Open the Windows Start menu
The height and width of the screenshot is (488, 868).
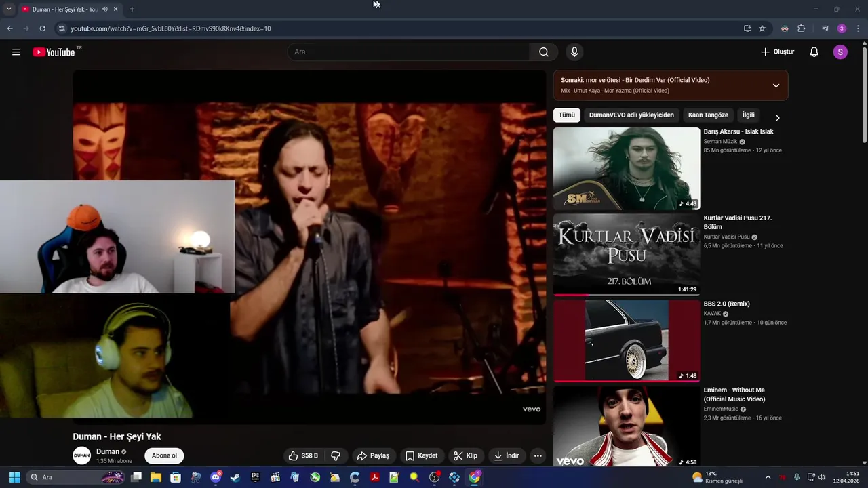14,477
